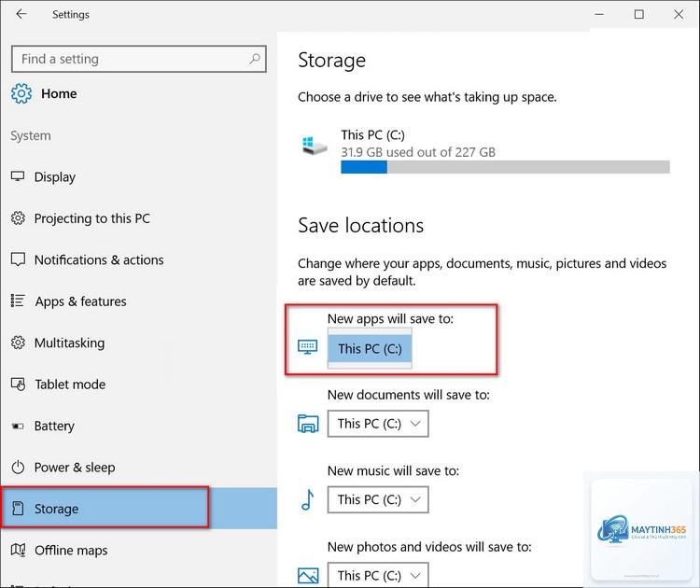Go to Home settings
The width and height of the screenshot is (700, 588).
coord(59,93)
